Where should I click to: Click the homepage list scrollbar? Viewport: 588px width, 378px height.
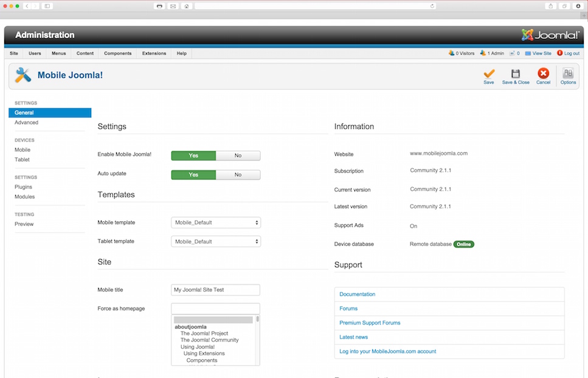click(x=257, y=340)
